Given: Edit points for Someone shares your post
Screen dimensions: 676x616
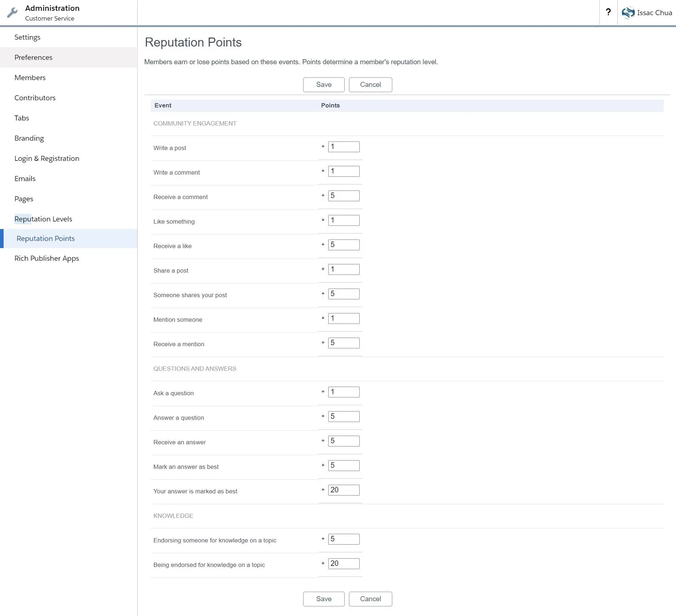Looking at the screenshot, I should pos(344,294).
